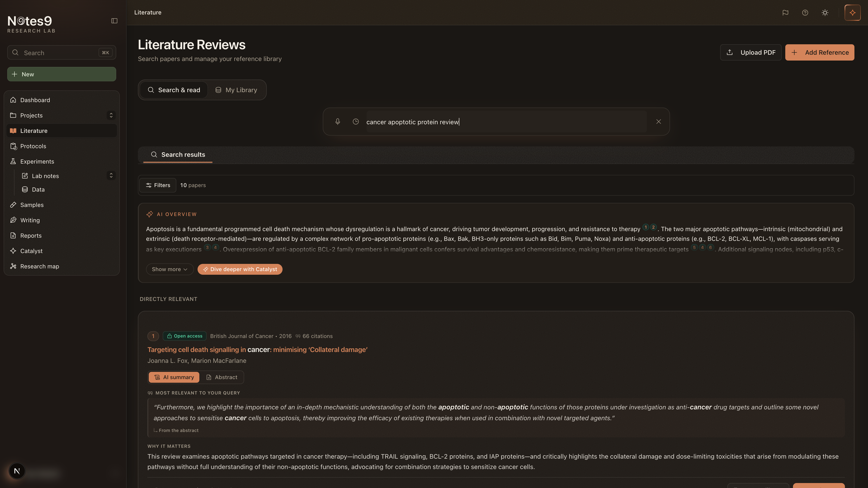Click the Literature breadcrumb in header
The width and height of the screenshot is (868, 488).
(148, 12)
